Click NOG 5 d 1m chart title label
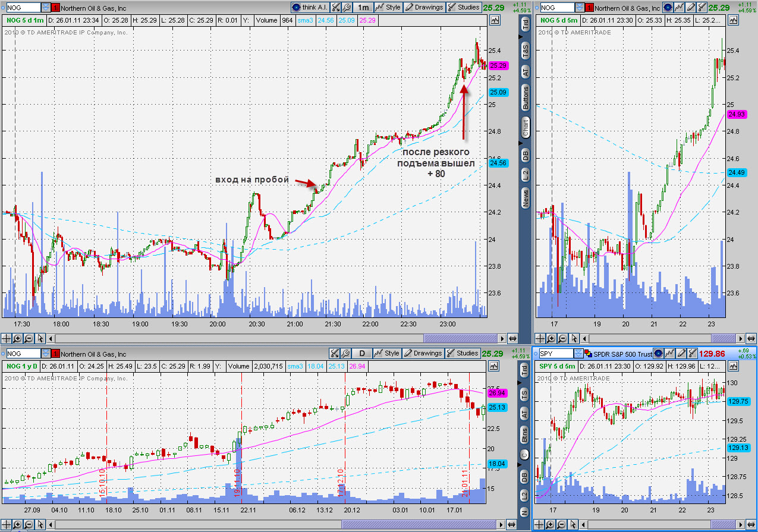 [24, 20]
